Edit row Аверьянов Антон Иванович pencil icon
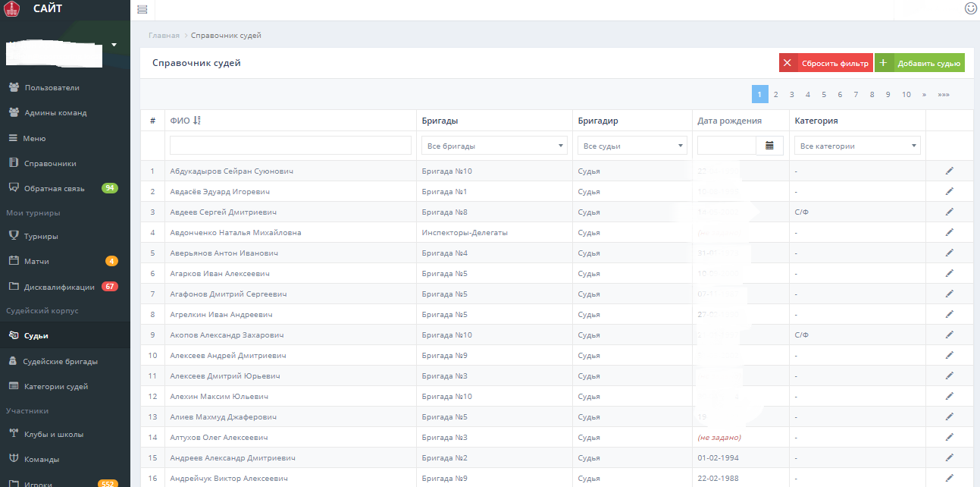This screenshot has height=487, width=980. click(x=950, y=253)
